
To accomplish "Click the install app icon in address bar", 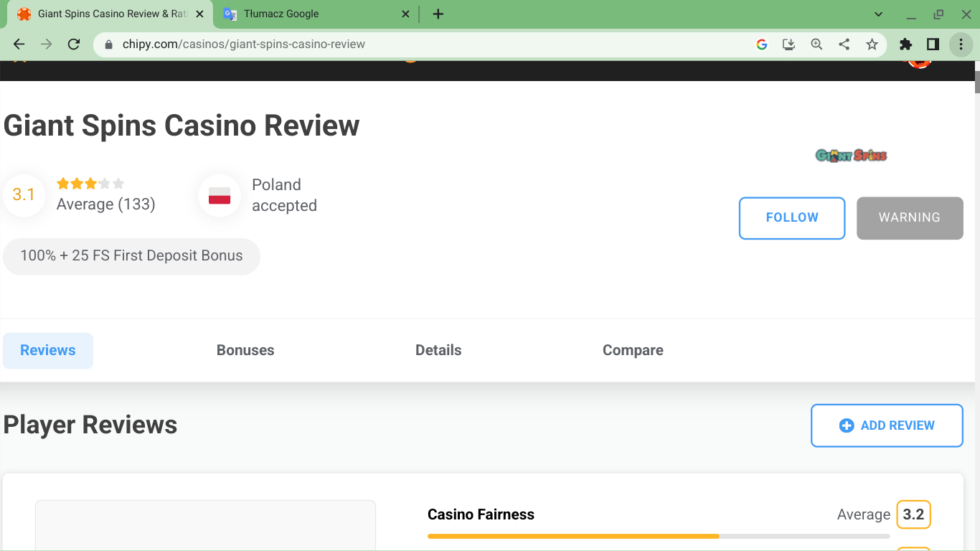I will click(x=788, y=44).
